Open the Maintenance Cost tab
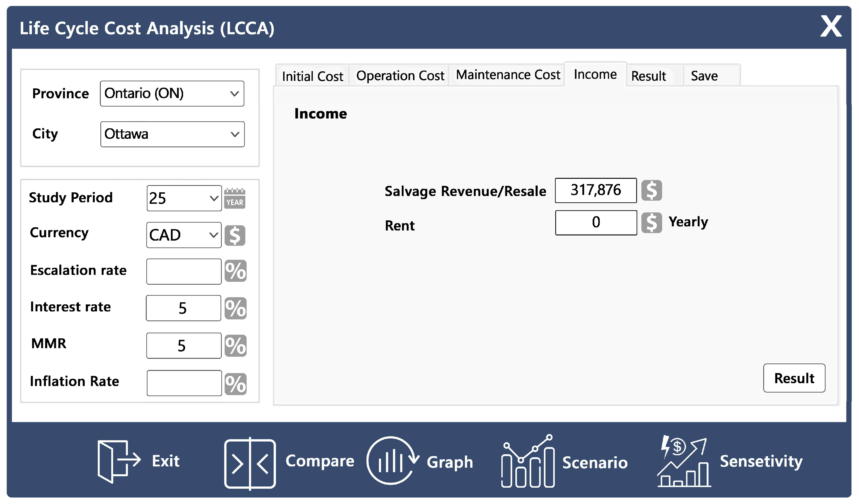859x504 pixels. [508, 75]
